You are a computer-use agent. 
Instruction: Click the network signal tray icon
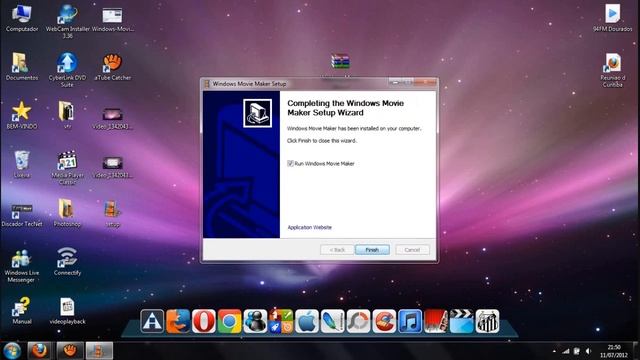(566, 351)
